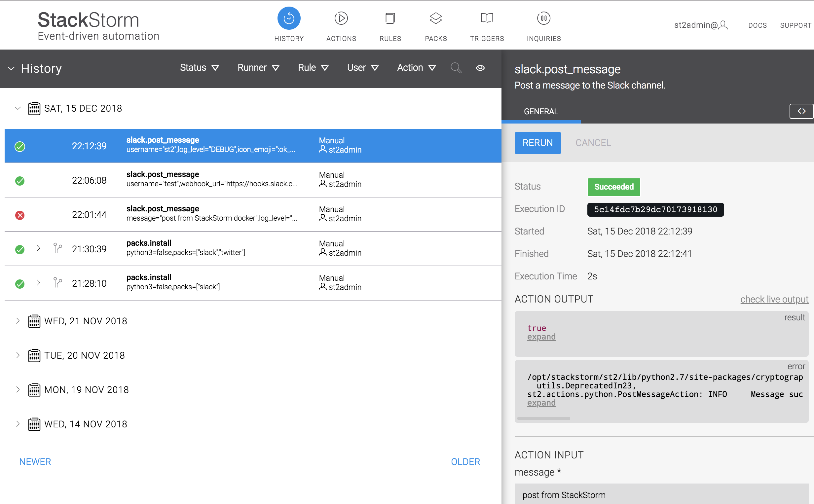Click the Cancel button
This screenshot has height=504, width=814.
tap(593, 143)
